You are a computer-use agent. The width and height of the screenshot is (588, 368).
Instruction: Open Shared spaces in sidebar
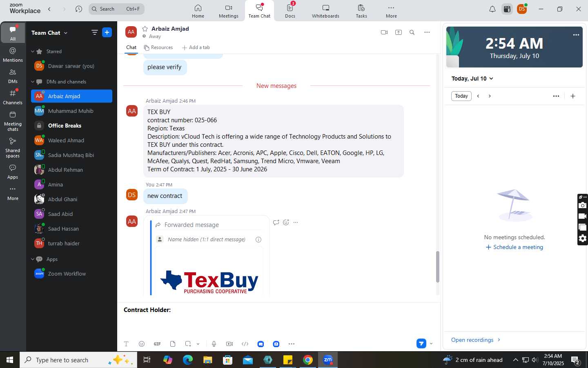[13, 148]
